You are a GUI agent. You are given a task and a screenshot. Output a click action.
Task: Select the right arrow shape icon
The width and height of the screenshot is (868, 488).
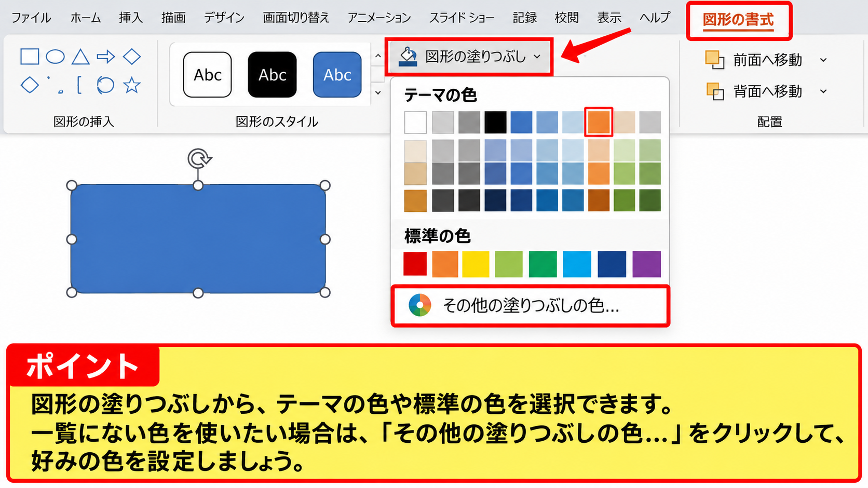pyautogui.click(x=106, y=57)
